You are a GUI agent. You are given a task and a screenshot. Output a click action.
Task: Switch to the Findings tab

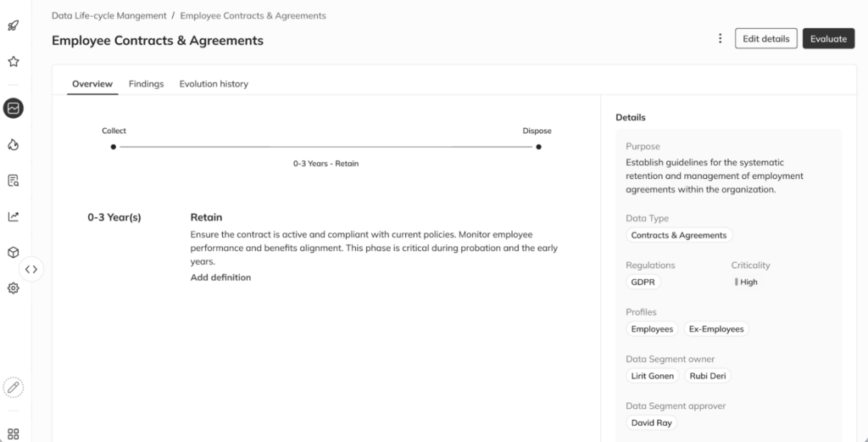click(146, 84)
